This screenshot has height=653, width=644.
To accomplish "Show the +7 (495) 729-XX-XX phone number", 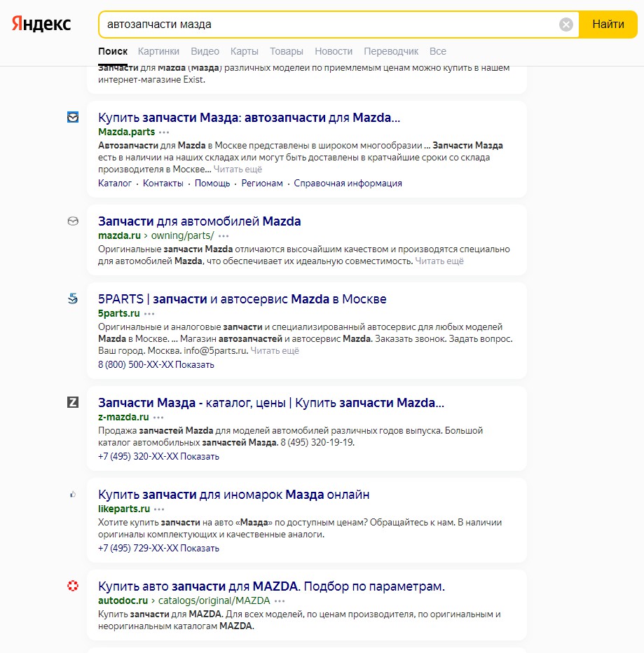I will click(158, 549).
